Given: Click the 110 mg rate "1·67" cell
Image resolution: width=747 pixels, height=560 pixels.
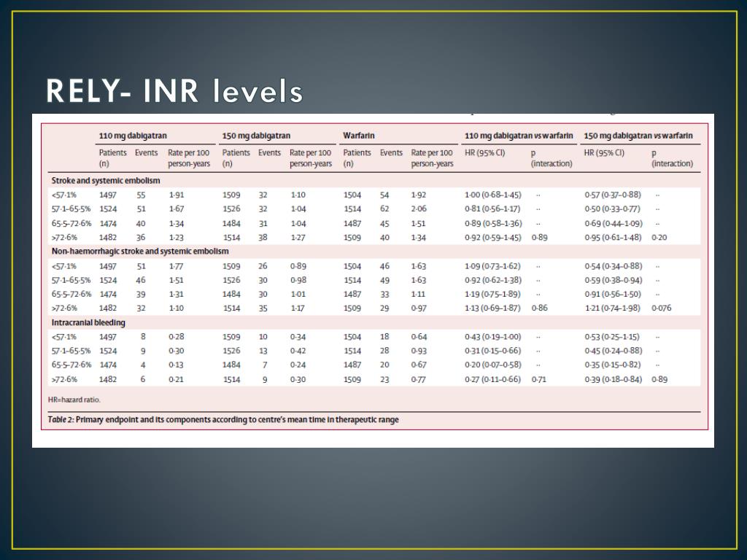Looking at the screenshot, I should 177,209.
